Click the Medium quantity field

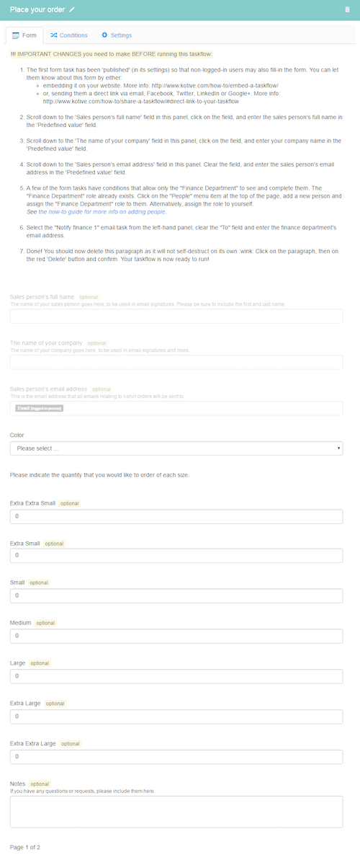176,636
